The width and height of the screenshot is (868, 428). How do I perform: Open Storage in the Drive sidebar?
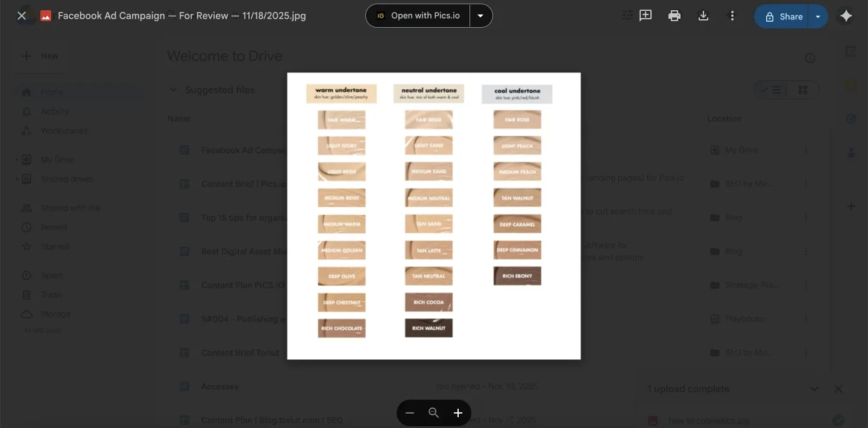(x=55, y=314)
